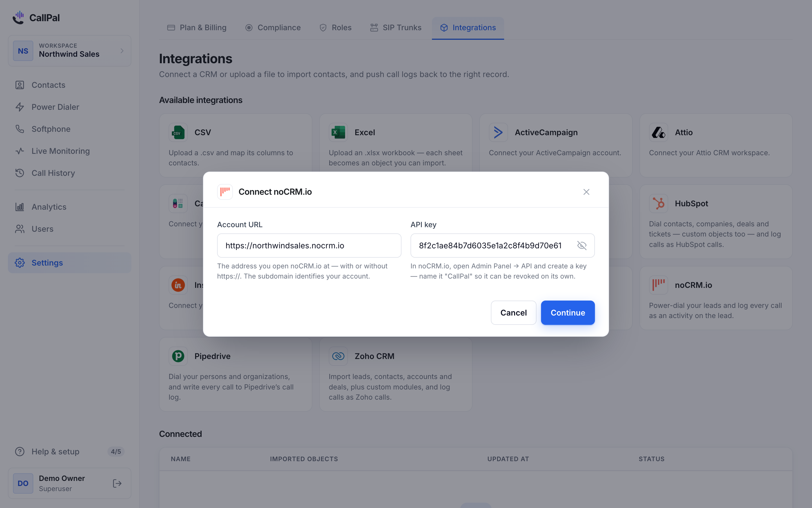Open Analytics in the sidebar
The height and width of the screenshot is (508, 812).
(69, 207)
